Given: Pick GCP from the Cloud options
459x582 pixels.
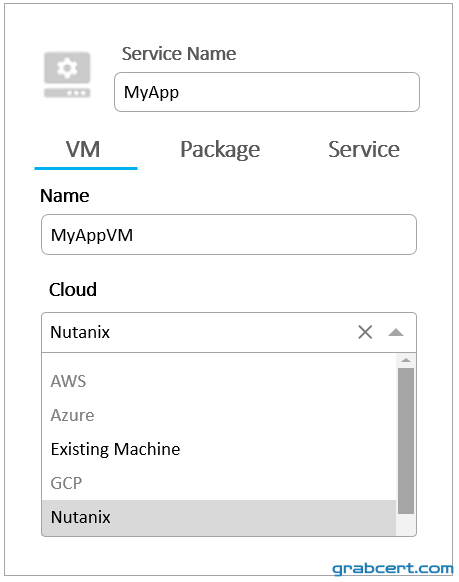Looking at the screenshot, I should 219,483.
